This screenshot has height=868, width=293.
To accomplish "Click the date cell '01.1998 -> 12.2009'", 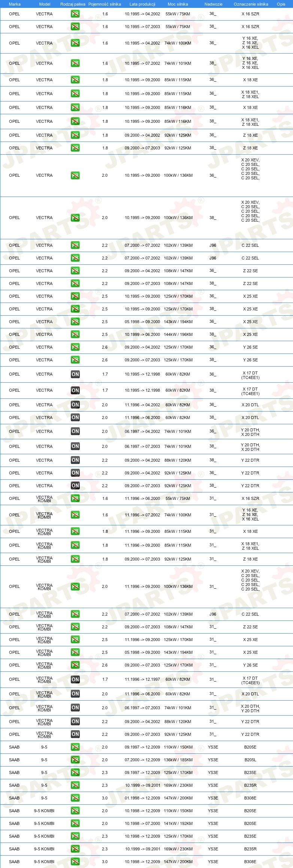I will coord(142,798).
